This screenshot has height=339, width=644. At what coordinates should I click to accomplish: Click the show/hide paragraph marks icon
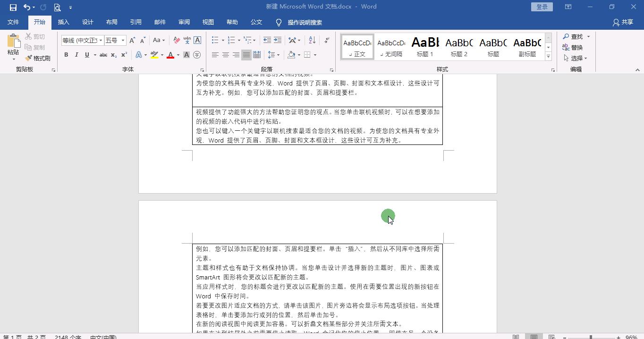tap(326, 40)
